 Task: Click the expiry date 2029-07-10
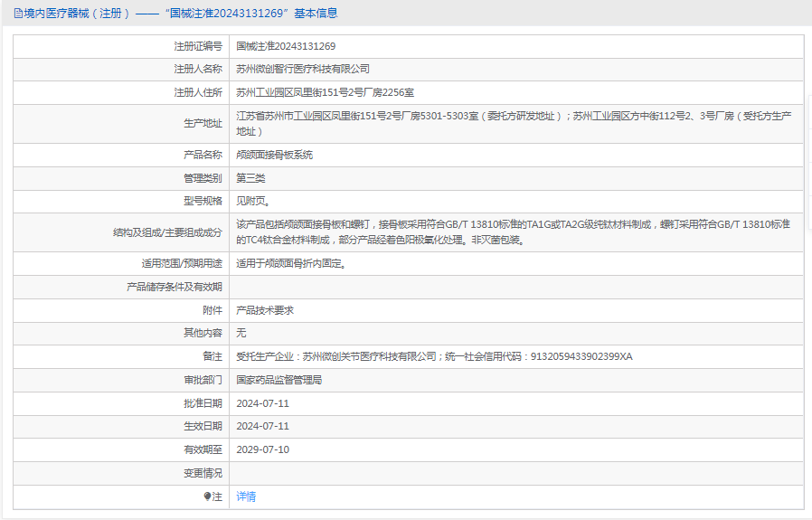262,449
